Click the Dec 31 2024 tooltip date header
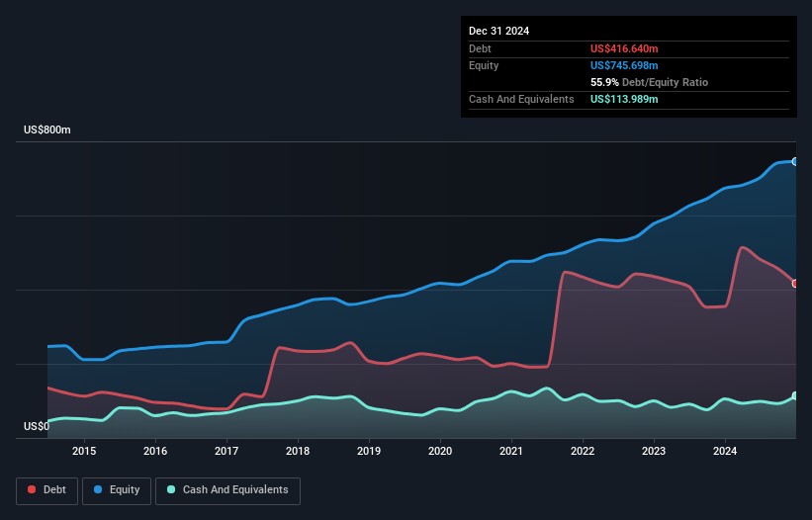The image size is (812, 520). [x=498, y=31]
